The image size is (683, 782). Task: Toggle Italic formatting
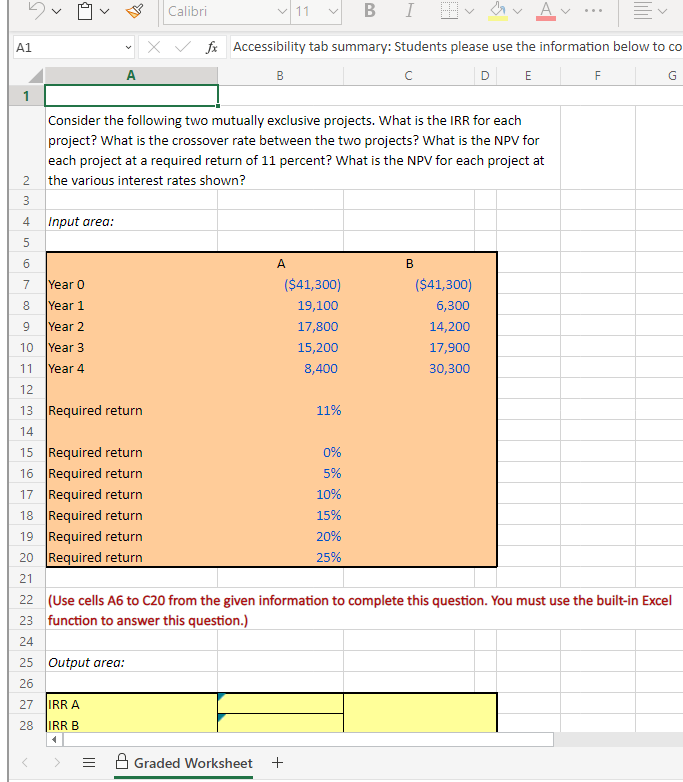pyautogui.click(x=409, y=10)
